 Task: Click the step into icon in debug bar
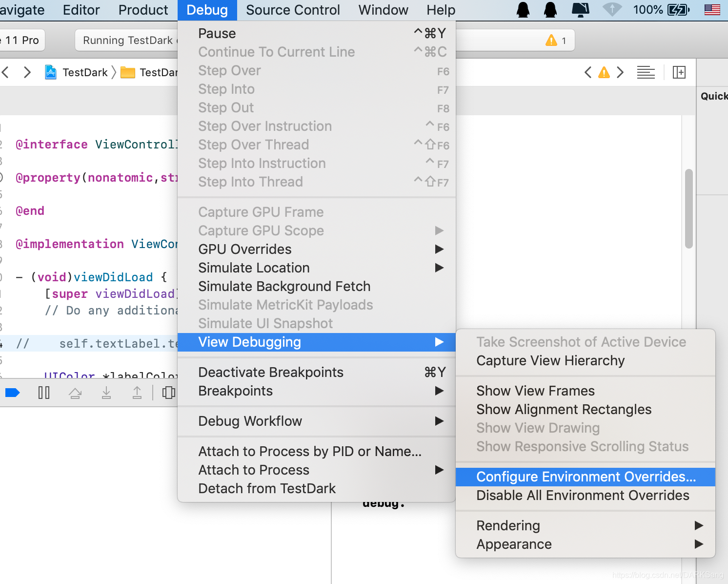tap(106, 393)
